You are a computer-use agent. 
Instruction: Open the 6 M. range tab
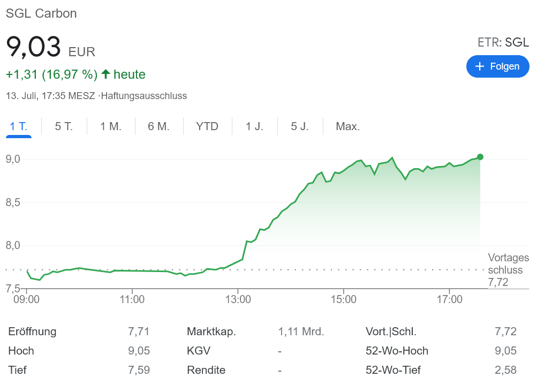click(x=159, y=126)
